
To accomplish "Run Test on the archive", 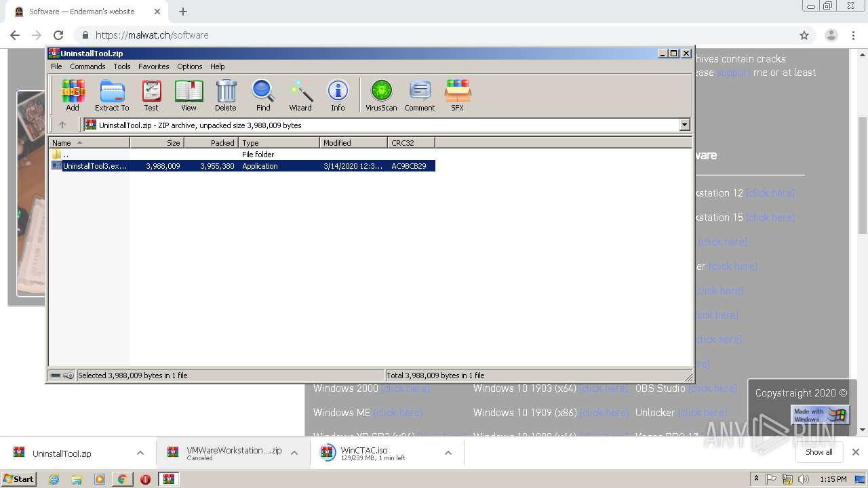I will [x=151, y=95].
